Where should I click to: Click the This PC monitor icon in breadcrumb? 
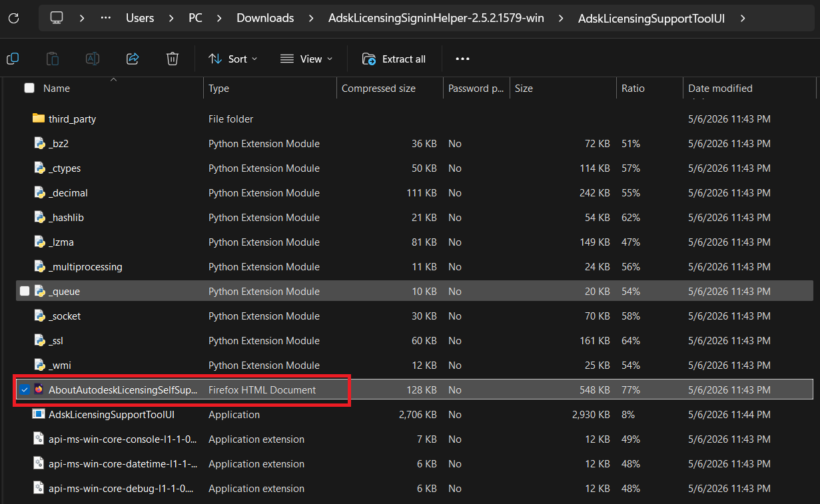coord(57,18)
